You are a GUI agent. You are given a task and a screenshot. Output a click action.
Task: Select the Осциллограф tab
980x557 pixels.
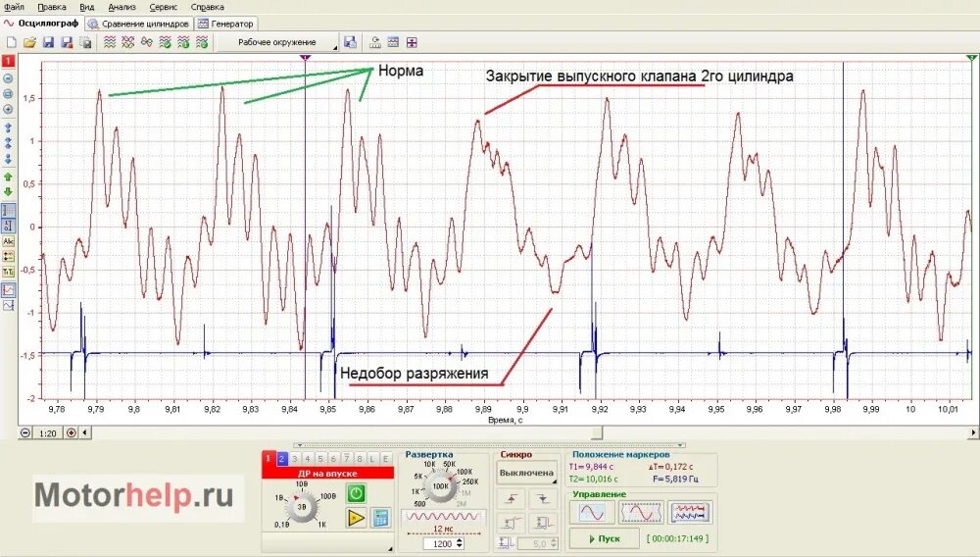(x=41, y=24)
